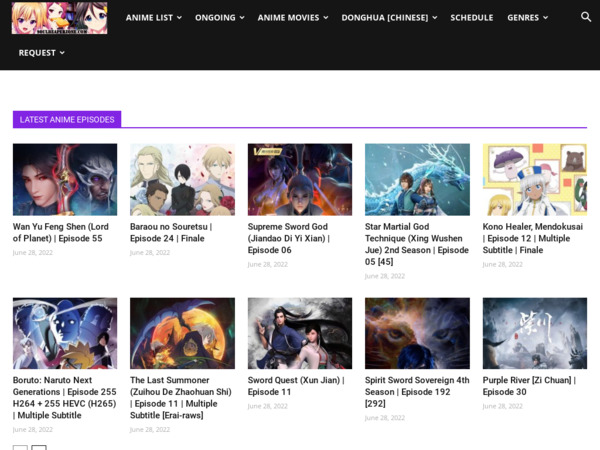This screenshot has height=450, width=600.
Task: Click June 28, 2022 date under Spirit Sword Sovereign
Action: tap(385, 418)
